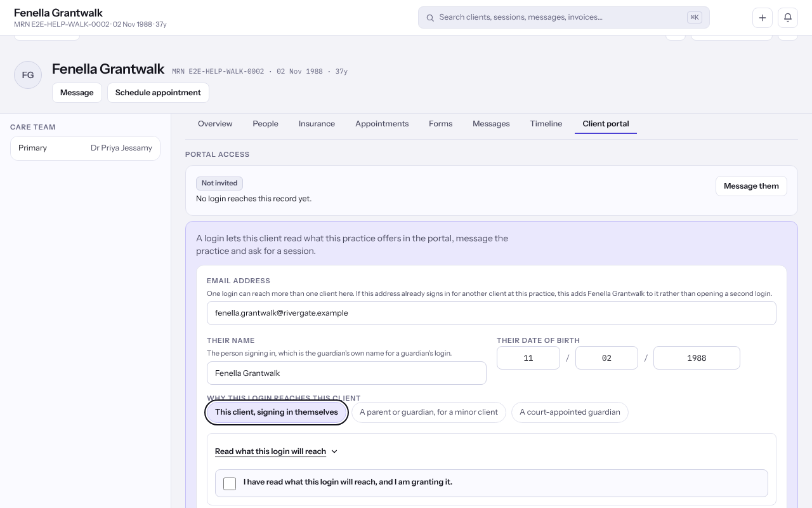Click the 'Their name' input field
This screenshot has width=812, height=508.
pyautogui.click(x=346, y=373)
